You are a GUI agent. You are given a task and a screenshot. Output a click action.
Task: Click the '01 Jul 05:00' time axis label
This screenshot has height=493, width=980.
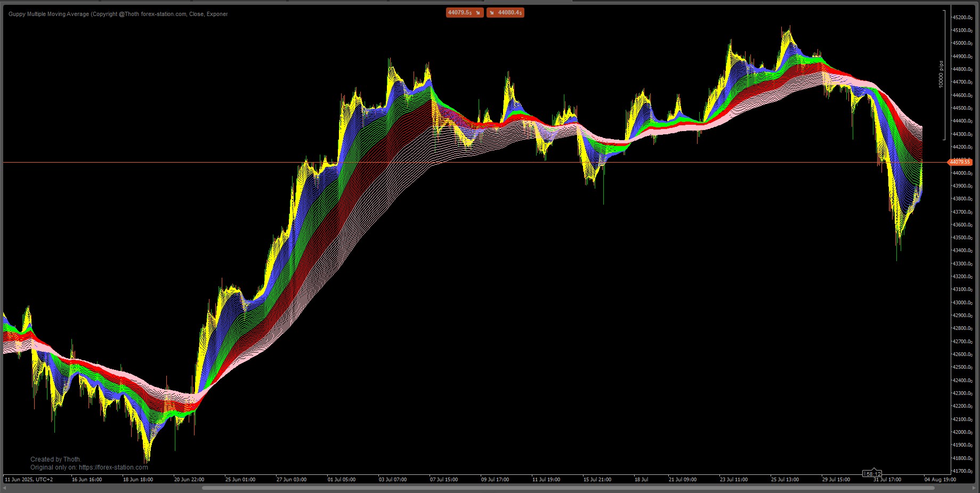[x=342, y=480]
